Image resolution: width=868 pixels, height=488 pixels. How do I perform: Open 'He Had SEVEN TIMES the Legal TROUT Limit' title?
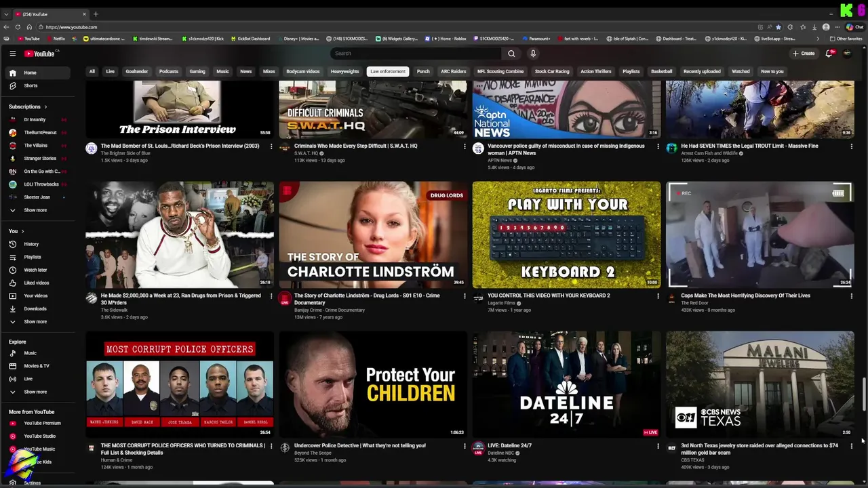(x=749, y=146)
